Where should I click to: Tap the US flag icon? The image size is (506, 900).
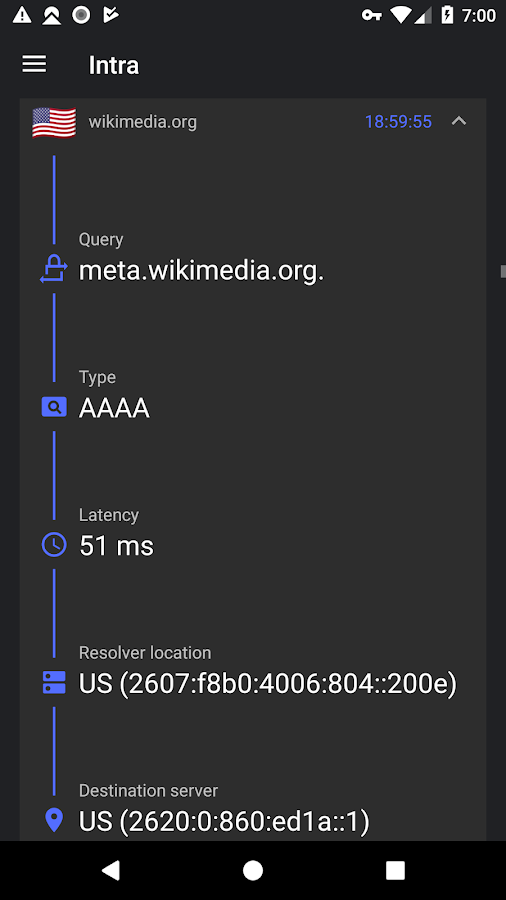tap(54, 122)
